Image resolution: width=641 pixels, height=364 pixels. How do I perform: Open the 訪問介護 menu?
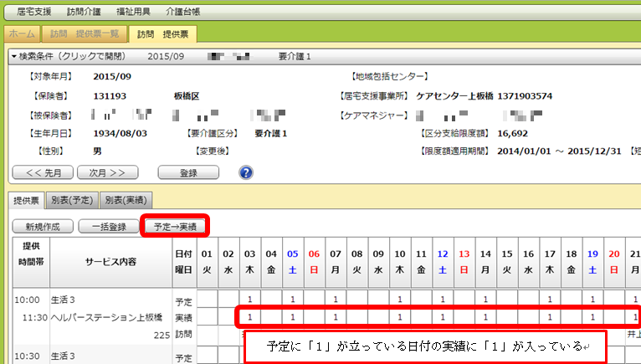pos(84,13)
